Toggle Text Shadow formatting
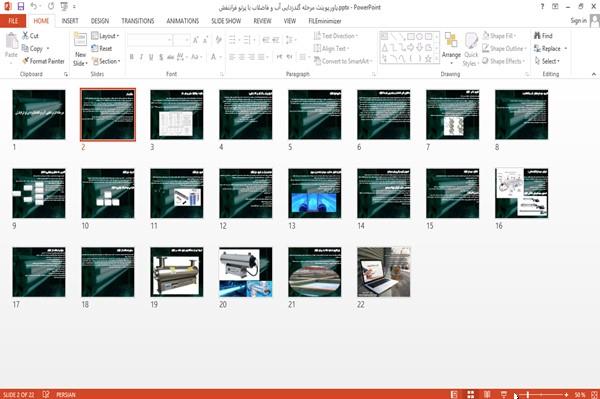This screenshot has height=399, width=600. click(x=161, y=57)
